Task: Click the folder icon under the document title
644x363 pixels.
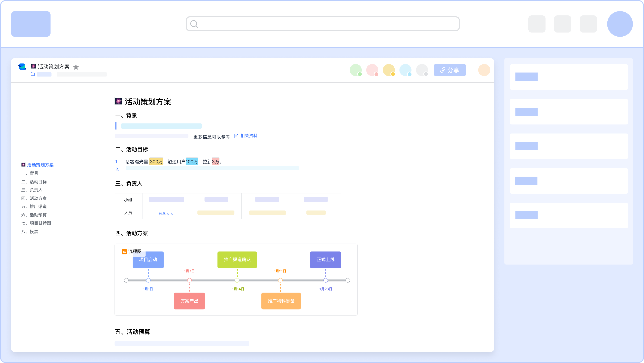Action: click(33, 74)
